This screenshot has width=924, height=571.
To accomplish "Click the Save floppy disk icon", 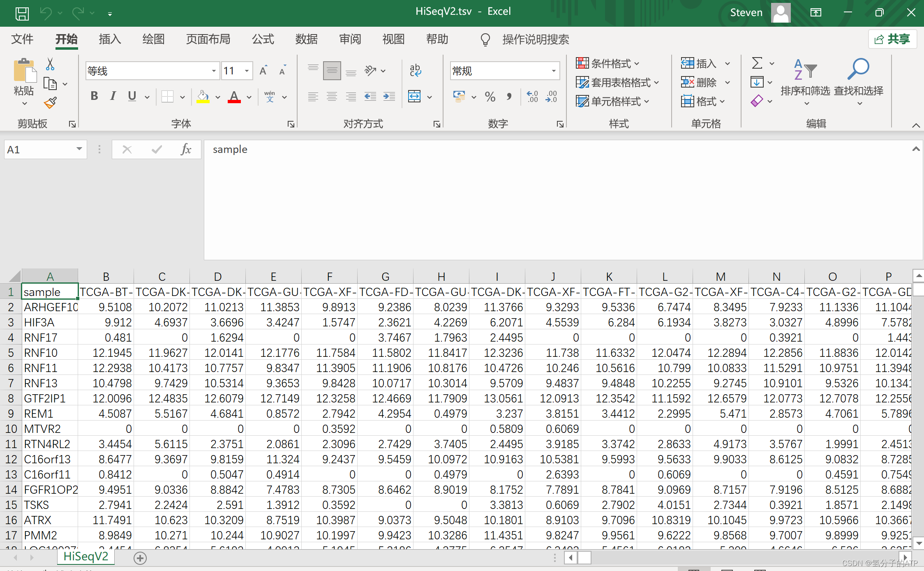I will (x=22, y=14).
